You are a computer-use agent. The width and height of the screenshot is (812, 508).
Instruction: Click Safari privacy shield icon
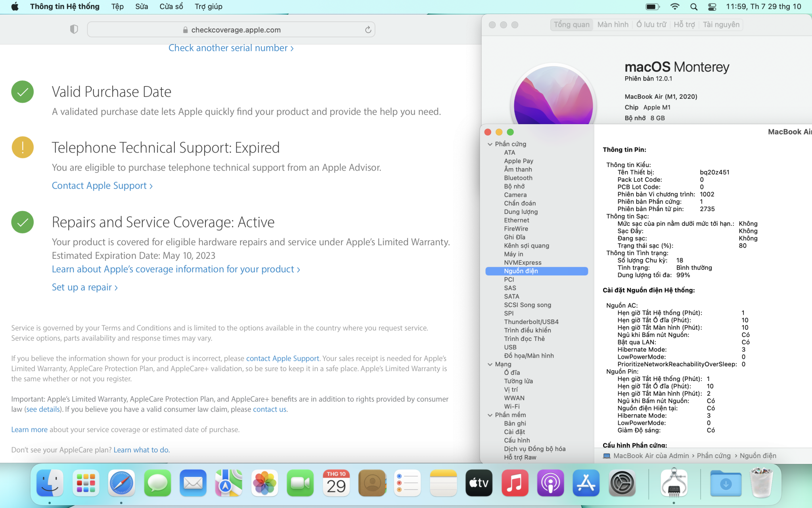(x=74, y=29)
